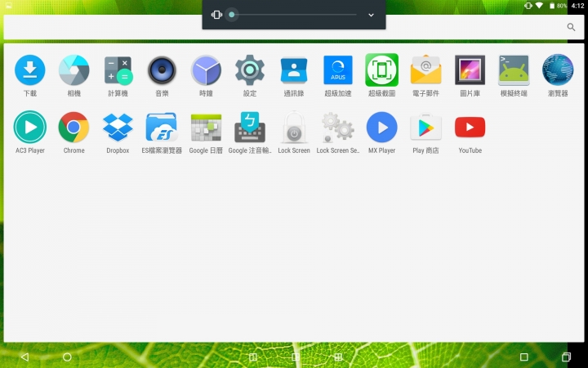The image size is (588, 368).
Task: Open recent apps with the square button
Action: click(523, 357)
